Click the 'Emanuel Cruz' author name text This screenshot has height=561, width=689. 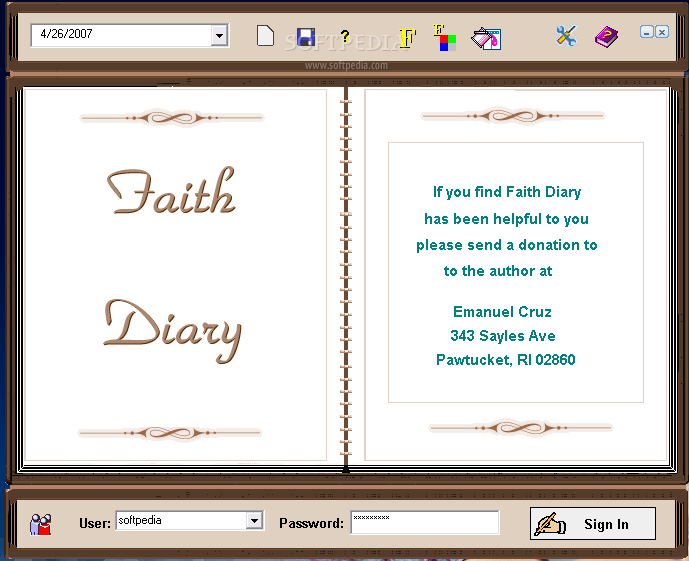click(502, 312)
